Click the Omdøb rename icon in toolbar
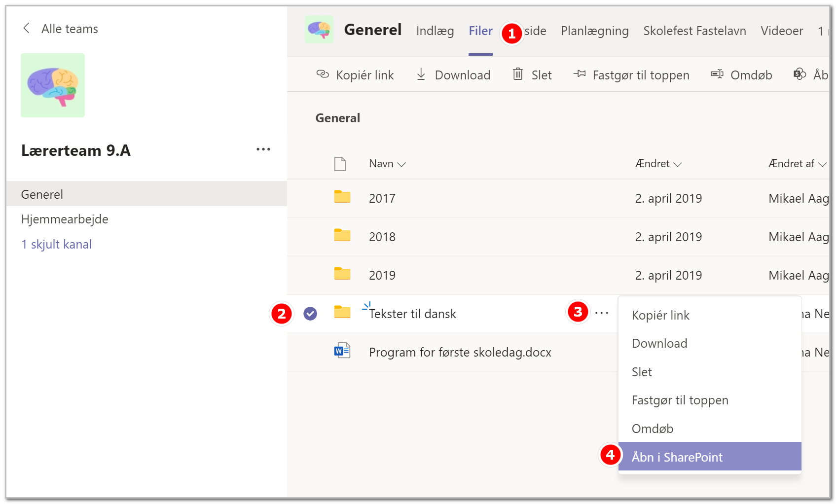This screenshot has width=836, height=504. coord(717,74)
